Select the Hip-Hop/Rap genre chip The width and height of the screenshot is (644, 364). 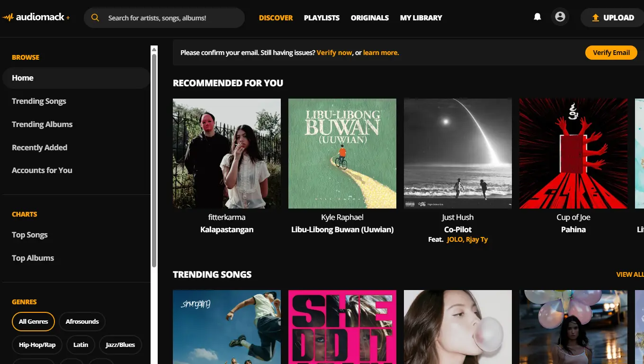point(37,345)
